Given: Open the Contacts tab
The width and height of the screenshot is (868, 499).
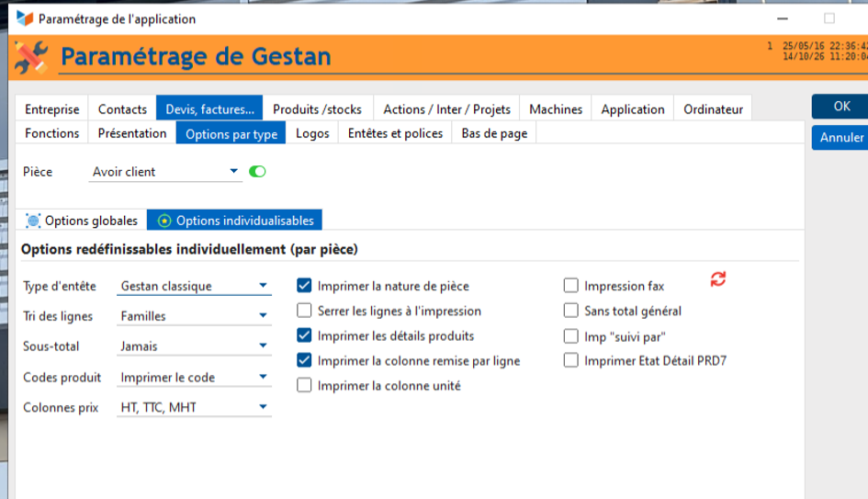Looking at the screenshot, I should coord(122,109).
